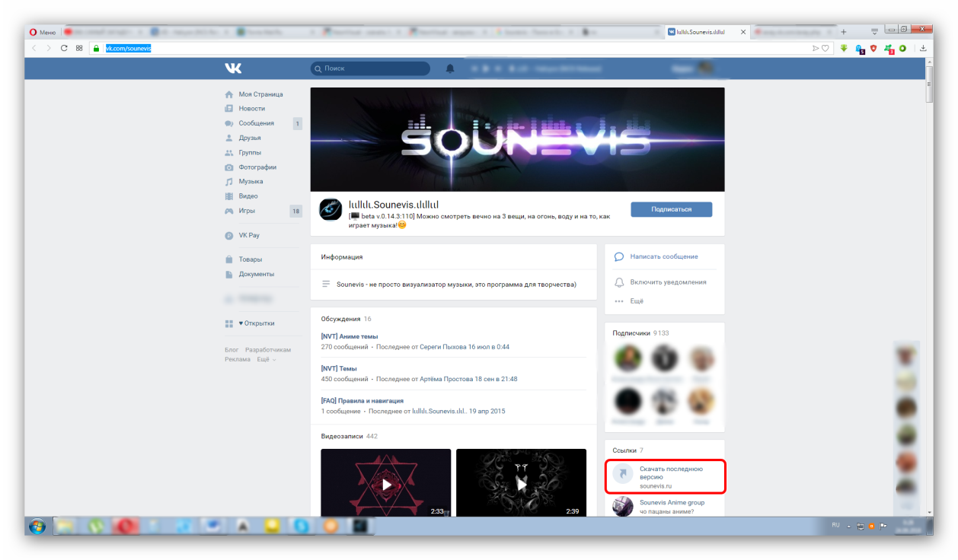The height and width of the screenshot is (560, 958).
Task: Reload the page with refresh icon
Action: [x=64, y=48]
